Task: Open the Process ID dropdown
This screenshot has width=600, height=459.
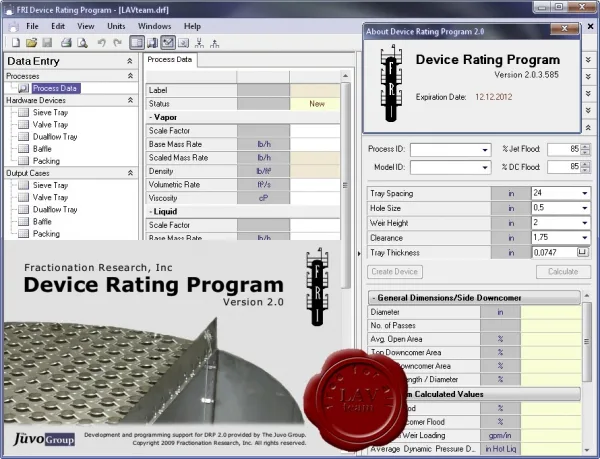Action: (x=485, y=150)
